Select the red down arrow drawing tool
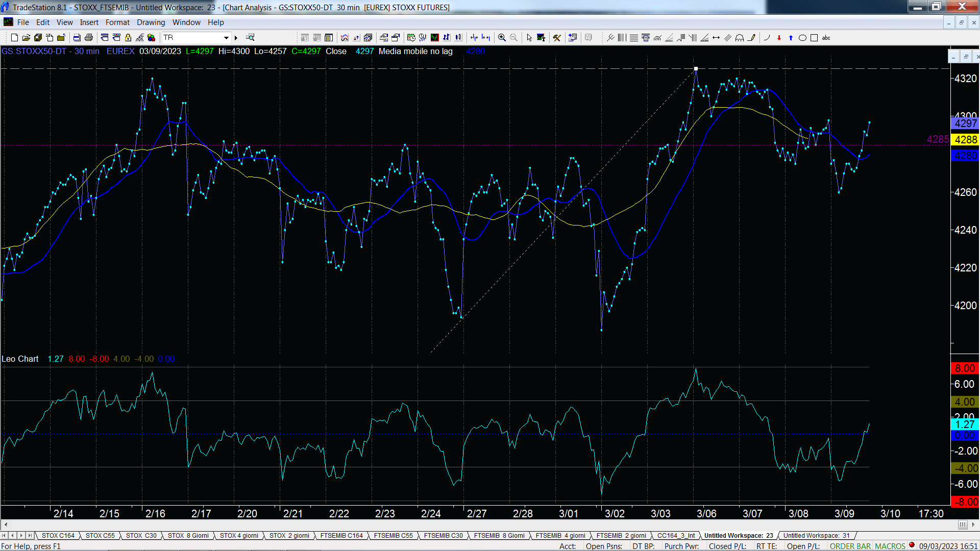This screenshot has height=551, width=980. [x=779, y=38]
